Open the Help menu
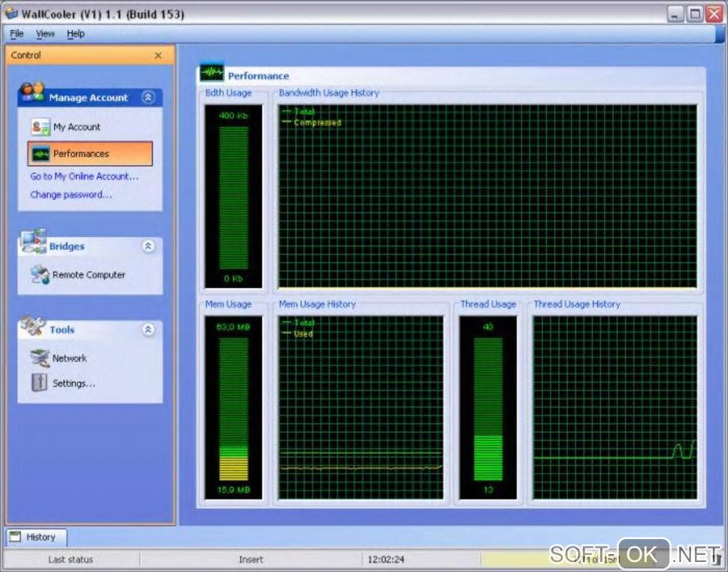Image resolution: width=728 pixels, height=572 pixels. 76,34
